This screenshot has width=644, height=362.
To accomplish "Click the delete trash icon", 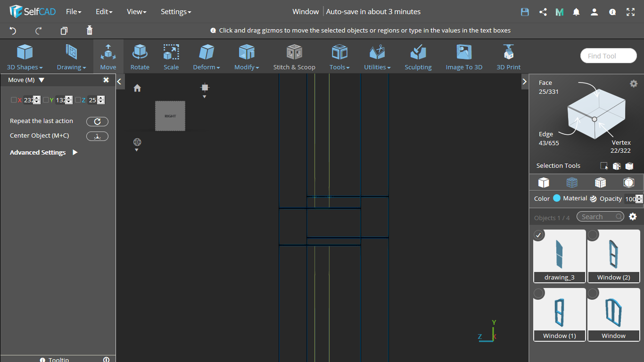I will 90,31.
